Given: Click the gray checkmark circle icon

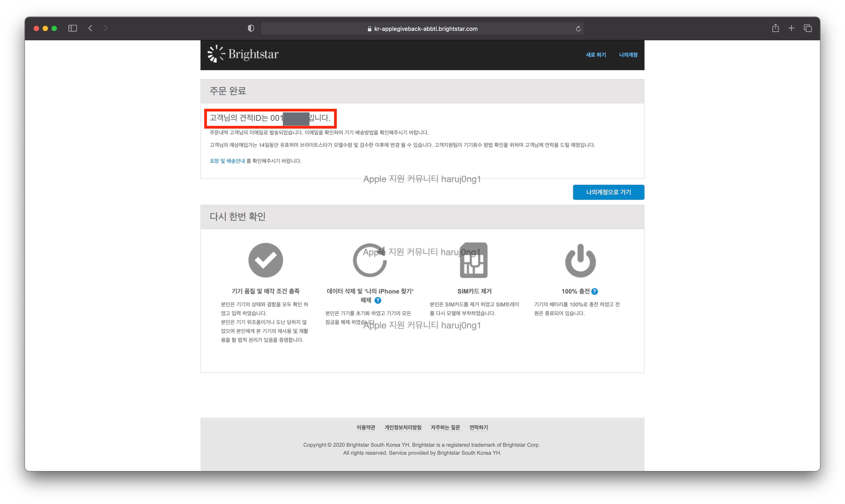Looking at the screenshot, I should (x=266, y=260).
